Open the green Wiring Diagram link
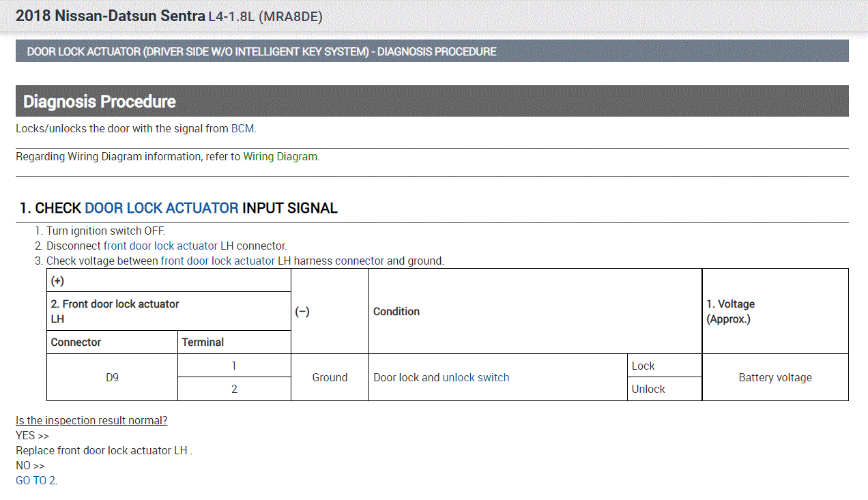868x500 pixels. pos(280,156)
